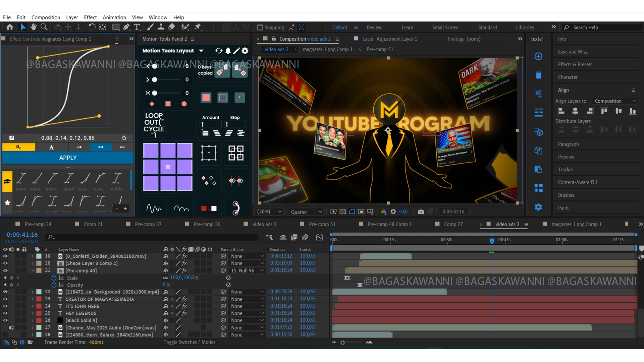This screenshot has height=362, width=644.
Task: Click the Motion Tools bell icon
Action: [228, 51]
